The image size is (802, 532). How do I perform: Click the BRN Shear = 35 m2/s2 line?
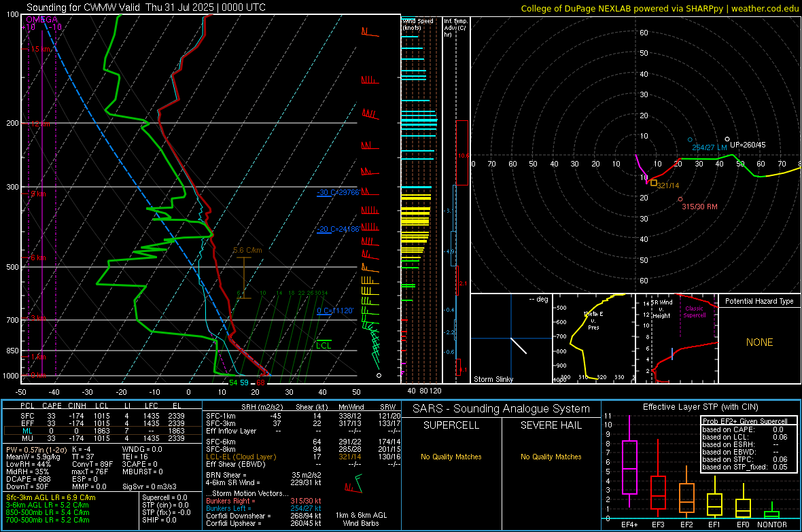(x=264, y=475)
